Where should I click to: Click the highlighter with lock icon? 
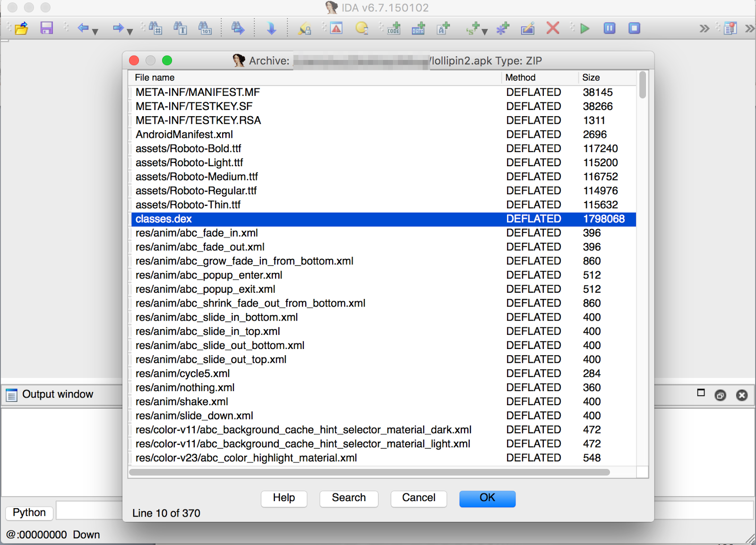305,28
